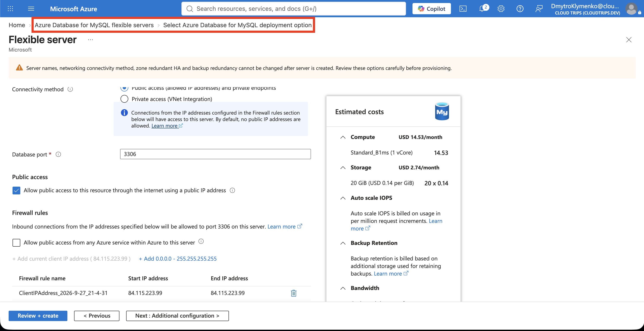Open portal settings gear
The image size is (644, 331).
(x=501, y=9)
